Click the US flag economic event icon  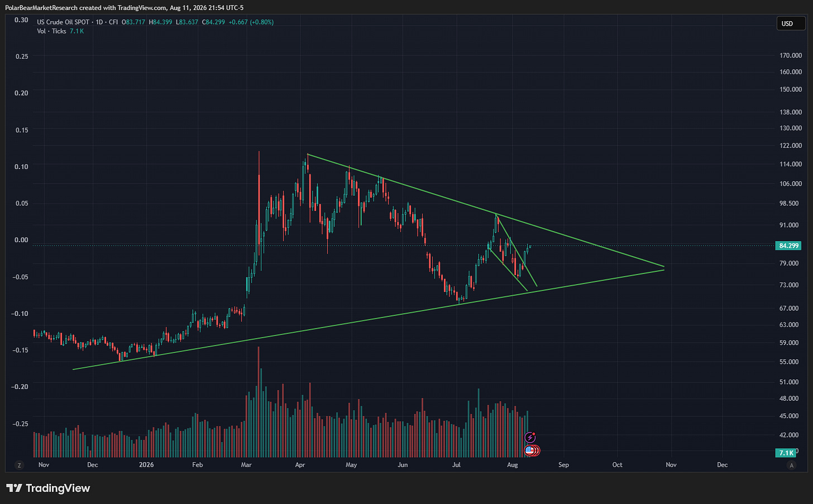(530, 450)
